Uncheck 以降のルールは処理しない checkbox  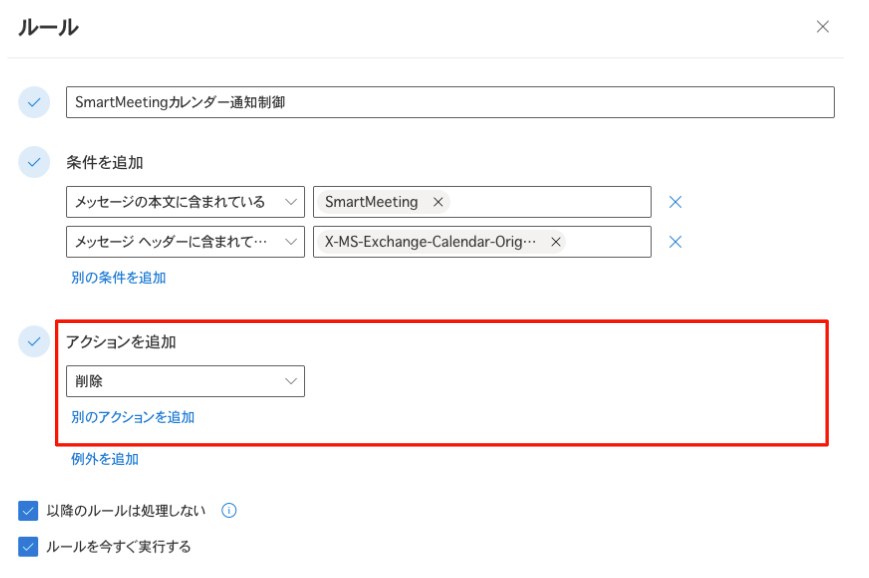pos(28,510)
